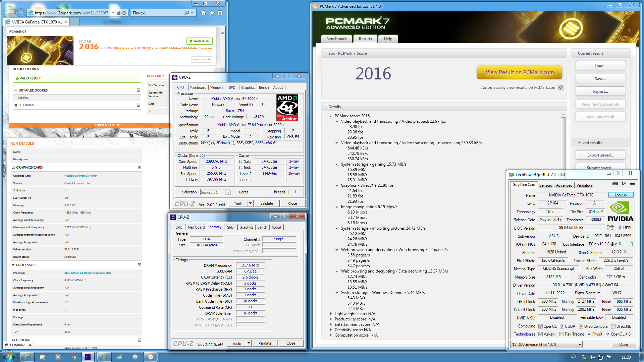This screenshot has width=644, height=362.
Task: Expand the COMPARE bar on webpage
Action: pyautogui.click(x=18, y=345)
